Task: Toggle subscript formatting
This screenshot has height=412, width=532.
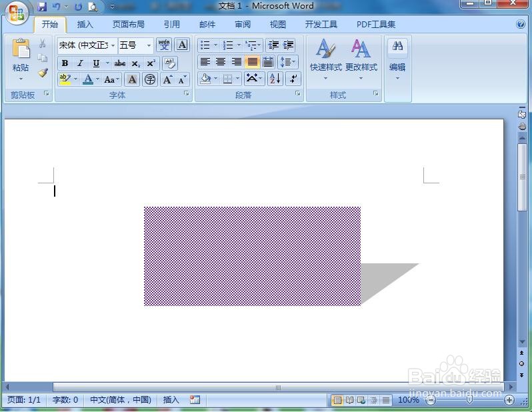Action: tap(136, 63)
